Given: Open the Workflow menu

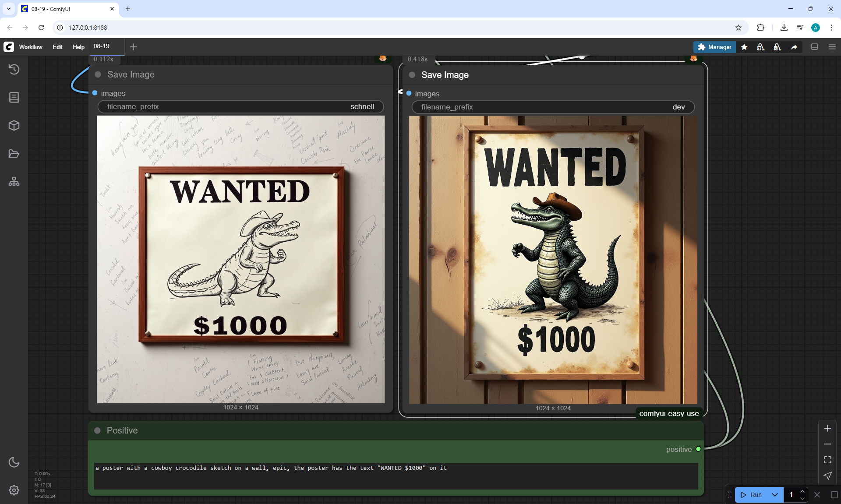Looking at the screenshot, I should tap(31, 47).
